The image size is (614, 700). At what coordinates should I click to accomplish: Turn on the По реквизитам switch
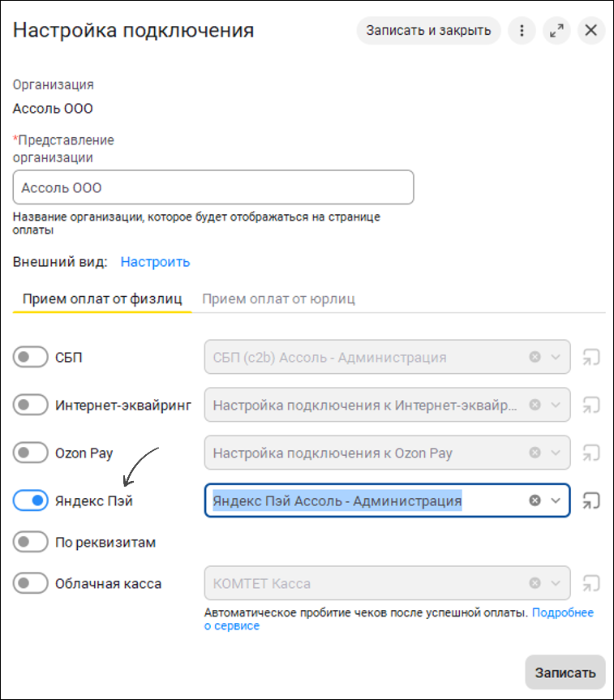(x=30, y=542)
